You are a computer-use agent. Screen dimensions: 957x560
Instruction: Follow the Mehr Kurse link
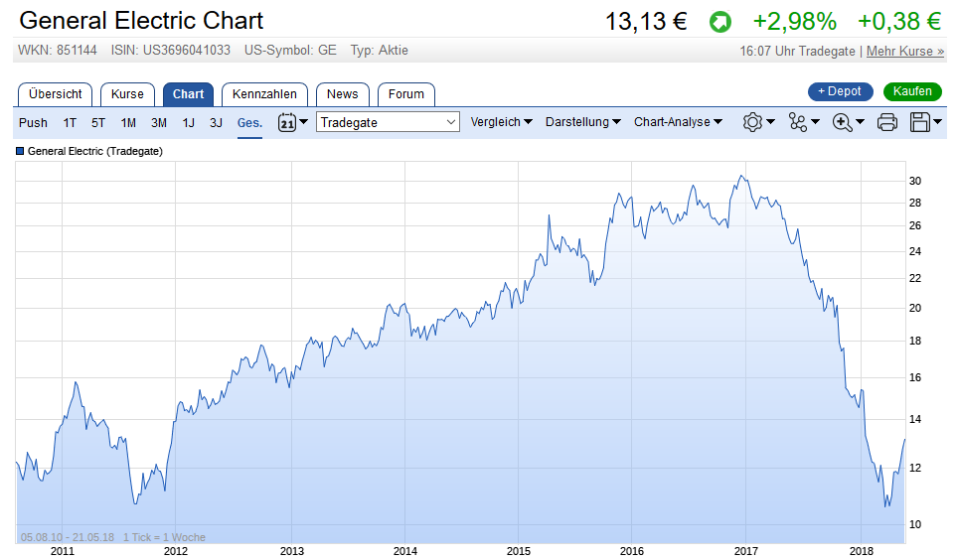click(905, 52)
